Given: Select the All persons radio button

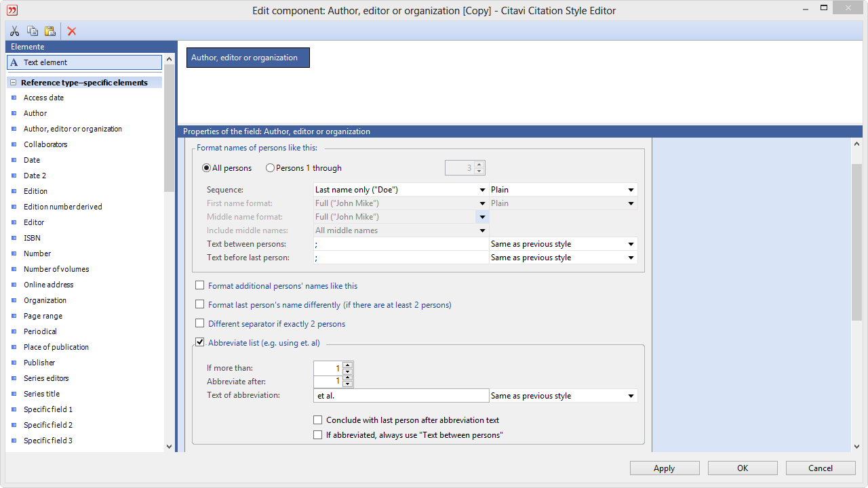Looking at the screenshot, I should (206, 168).
